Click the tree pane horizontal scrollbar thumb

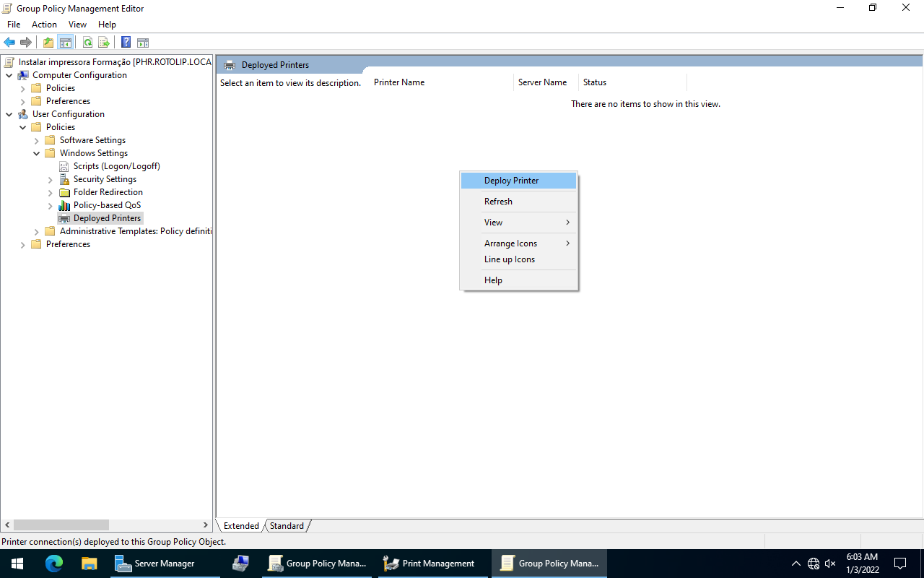tap(61, 525)
